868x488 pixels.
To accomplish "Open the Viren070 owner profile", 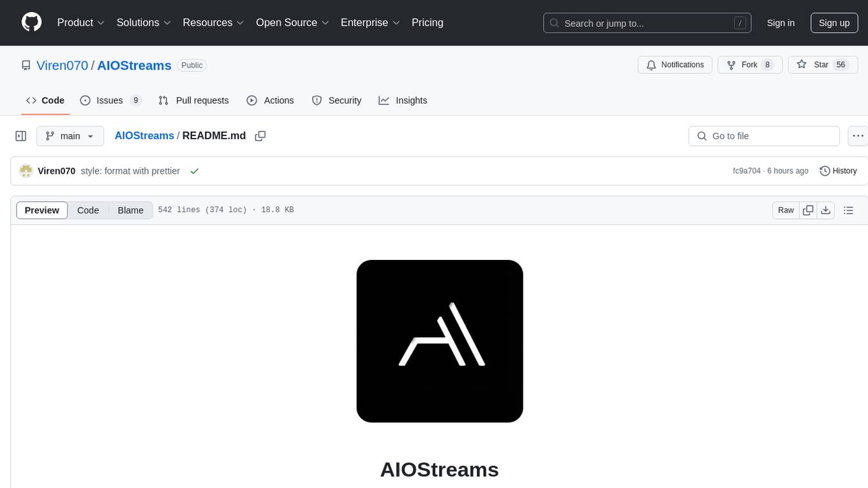I will pyautogui.click(x=62, y=65).
